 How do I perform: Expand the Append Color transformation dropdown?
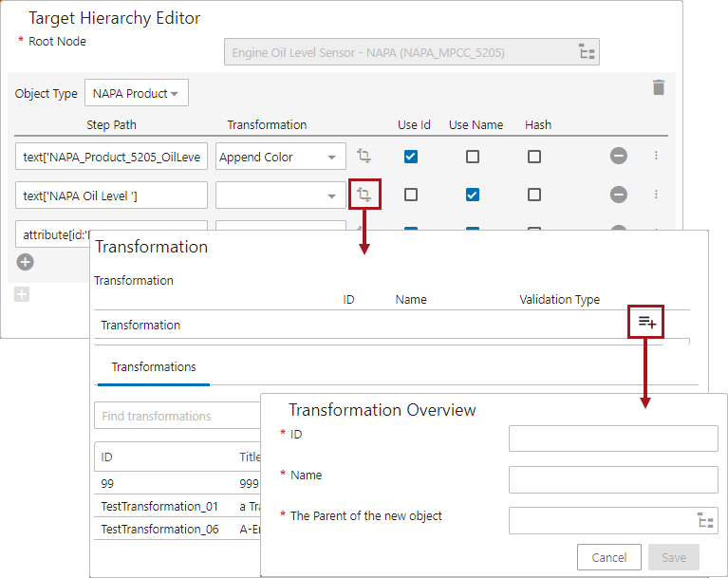[x=331, y=158]
